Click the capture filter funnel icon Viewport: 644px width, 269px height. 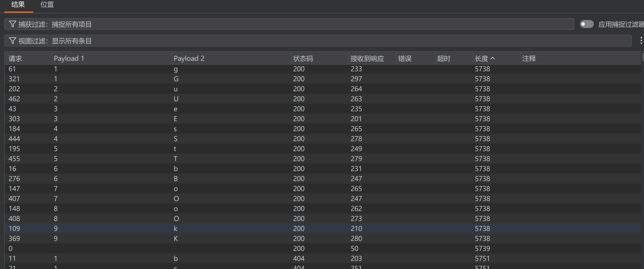(x=13, y=24)
